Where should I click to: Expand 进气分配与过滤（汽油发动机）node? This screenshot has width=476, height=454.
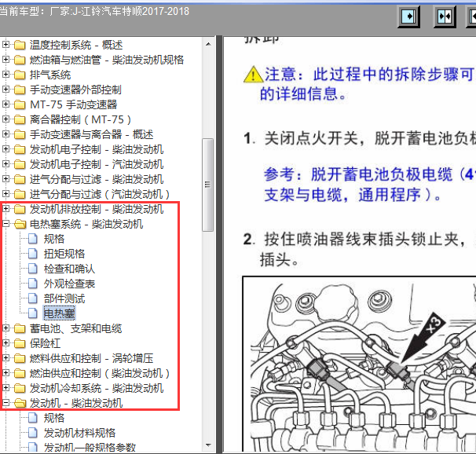[x=5, y=194]
